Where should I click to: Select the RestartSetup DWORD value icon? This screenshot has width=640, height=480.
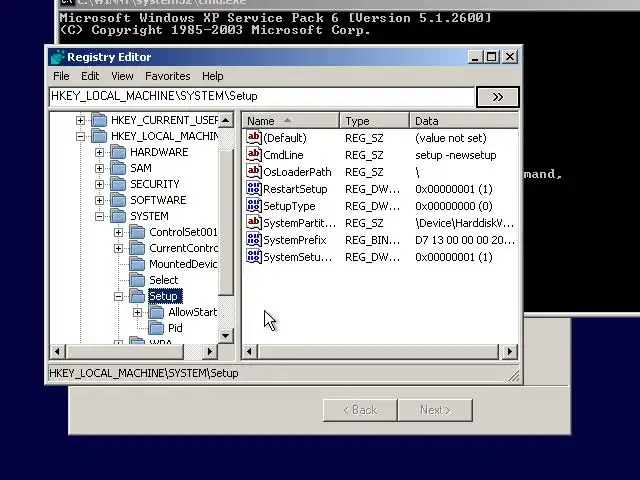pyautogui.click(x=253, y=189)
